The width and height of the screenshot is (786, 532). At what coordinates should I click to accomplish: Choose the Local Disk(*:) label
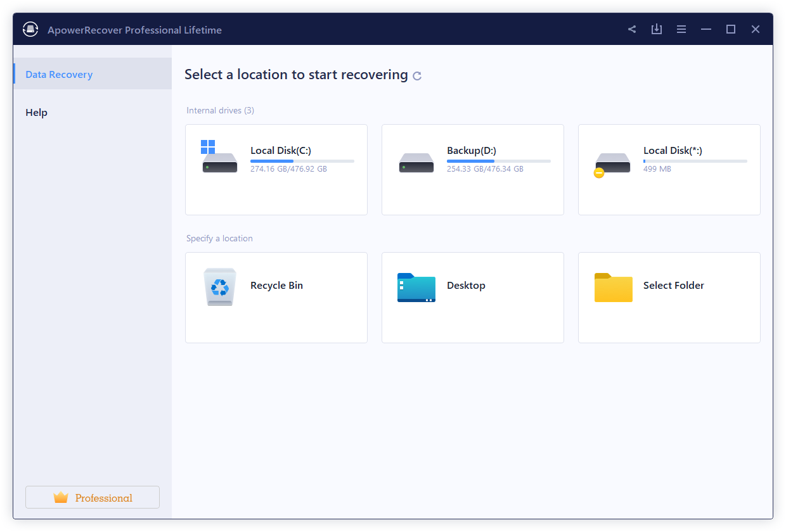pyautogui.click(x=673, y=150)
